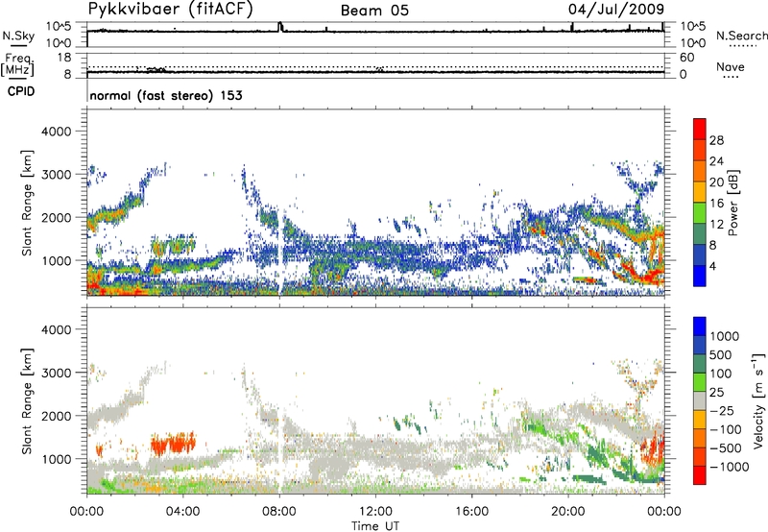768x532 pixels.
Task: Click the 2000 tick on velocity panel axis
Action: click(57, 416)
